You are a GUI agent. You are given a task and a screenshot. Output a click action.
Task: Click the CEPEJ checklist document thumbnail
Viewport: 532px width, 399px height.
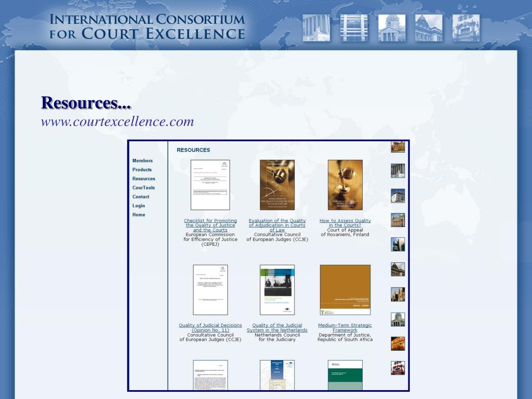coord(210,185)
